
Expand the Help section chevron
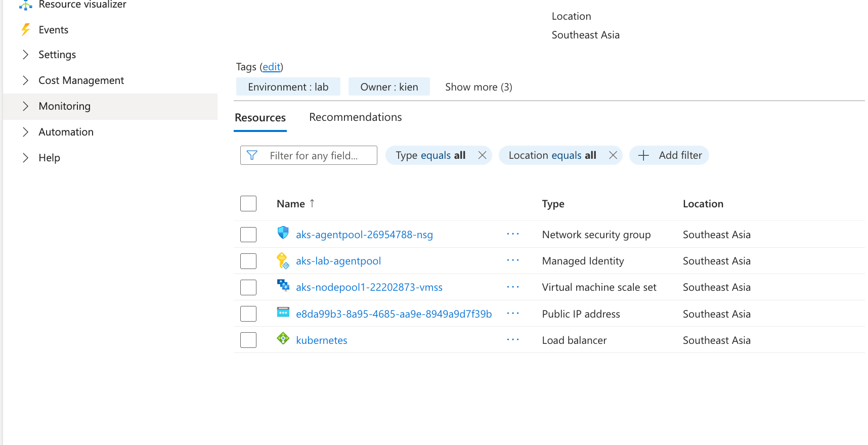tap(26, 158)
